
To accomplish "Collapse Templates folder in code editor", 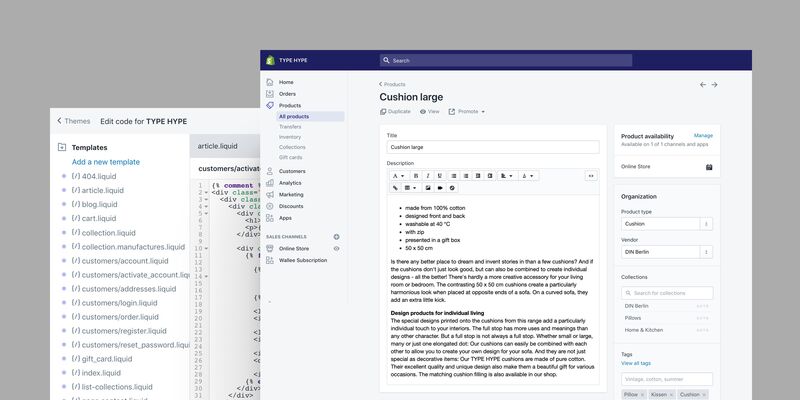I will 62,147.
